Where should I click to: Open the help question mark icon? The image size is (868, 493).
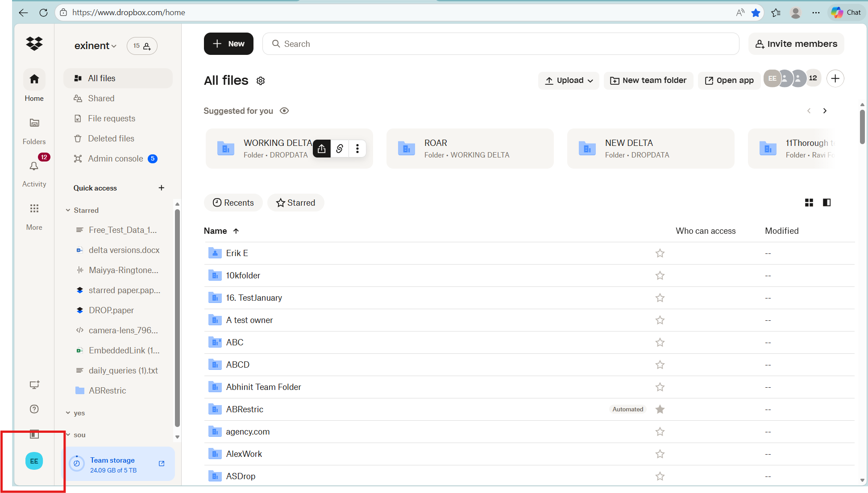click(x=34, y=409)
